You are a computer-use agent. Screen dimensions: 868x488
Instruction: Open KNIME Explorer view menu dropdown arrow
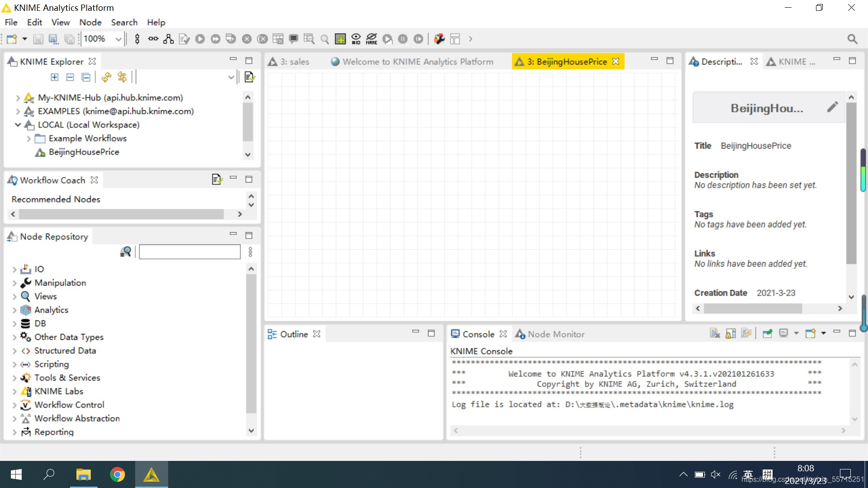click(x=231, y=77)
